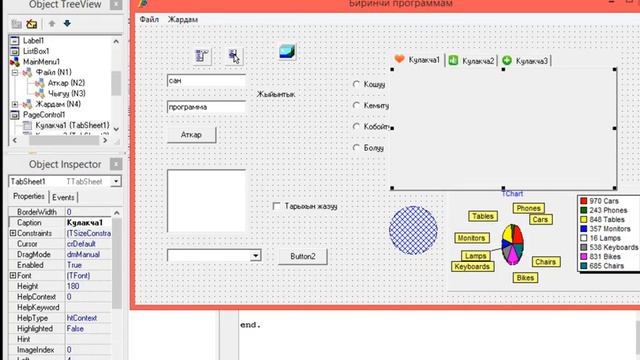Image resolution: width=640 pixels, height=360 pixels.
Task: Select ListBox1 in the Object TreeView
Action: (x=36, y=51)
